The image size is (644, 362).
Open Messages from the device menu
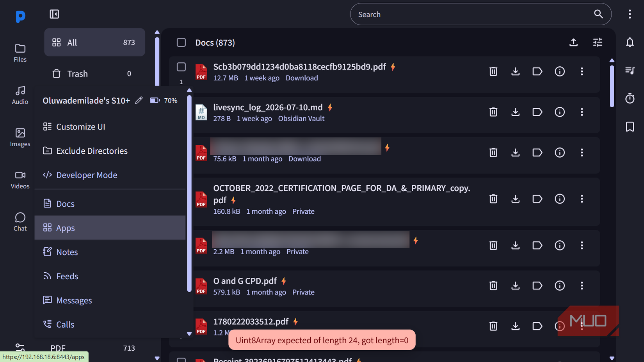110,300
